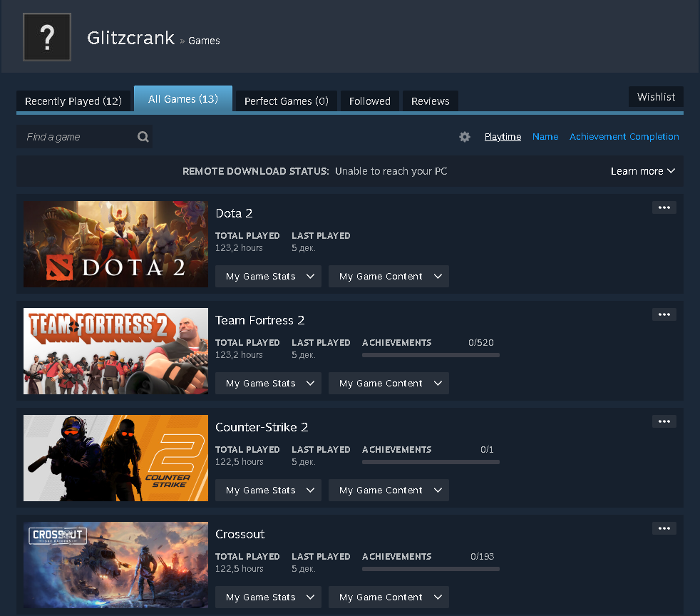Screen dimensions: 700x616
Task: Expand My Game Stats for Counter-Strike 2
Action: 268,490
